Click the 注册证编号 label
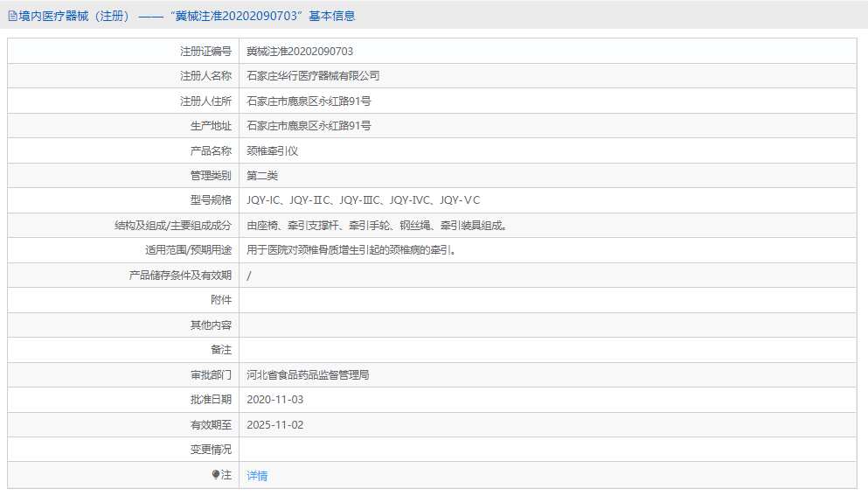 tap(205, 52)
